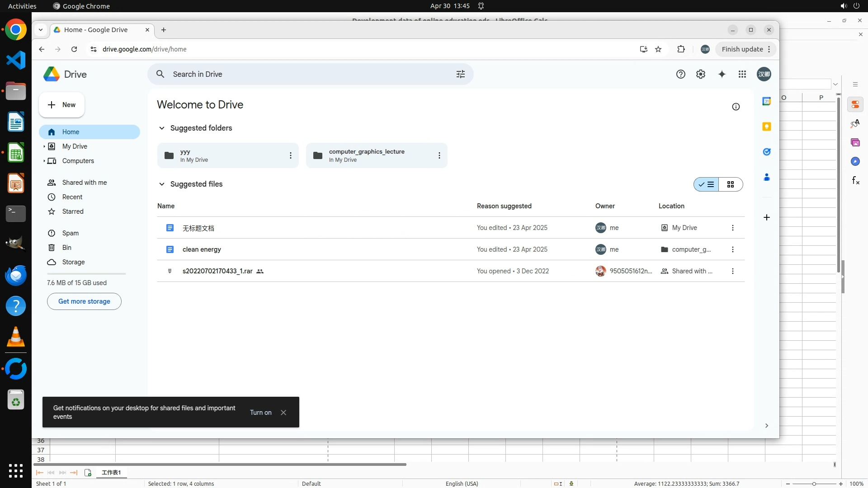Screen dimensions: 868x488
Task: Open Google Drive settings gear
Action: click(x=700, y=74)
